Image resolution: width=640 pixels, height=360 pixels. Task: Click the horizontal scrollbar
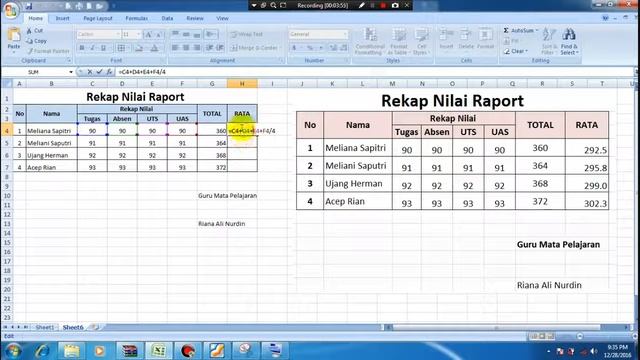[x=496, y=327]
